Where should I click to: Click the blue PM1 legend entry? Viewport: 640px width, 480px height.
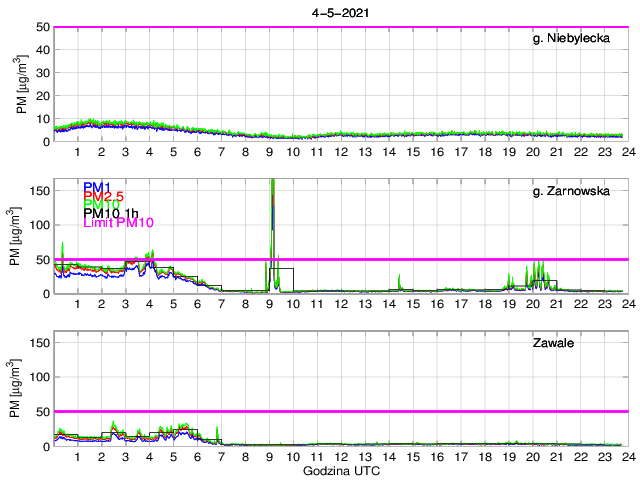coord(96,187)
